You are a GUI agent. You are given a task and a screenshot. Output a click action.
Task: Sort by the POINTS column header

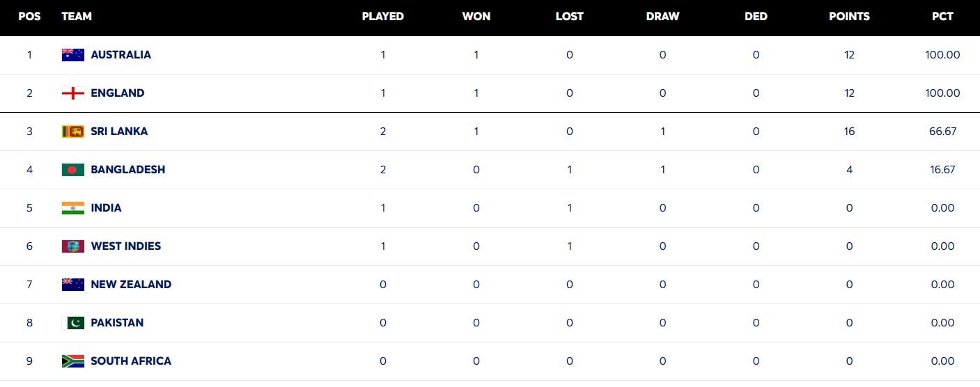(849, 17)
